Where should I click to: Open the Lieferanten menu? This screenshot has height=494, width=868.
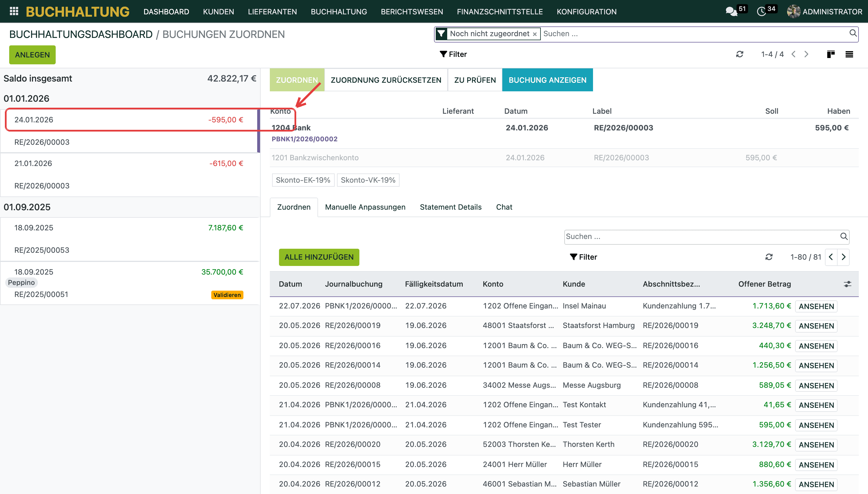(272, 11)
